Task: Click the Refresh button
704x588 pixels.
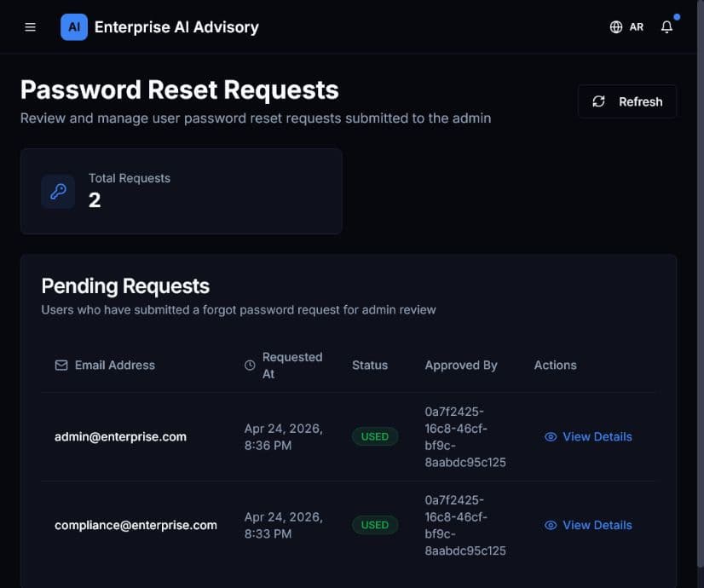Action: tap(626, 101)
